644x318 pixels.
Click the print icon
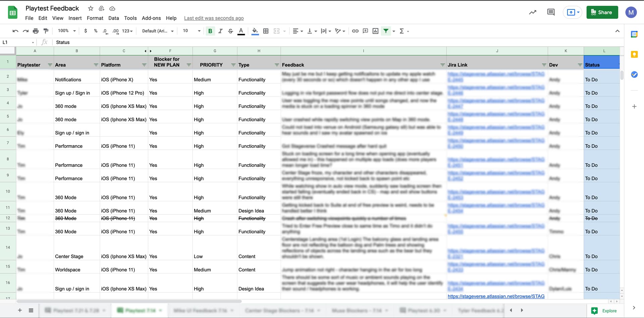(x=36, y=31)
